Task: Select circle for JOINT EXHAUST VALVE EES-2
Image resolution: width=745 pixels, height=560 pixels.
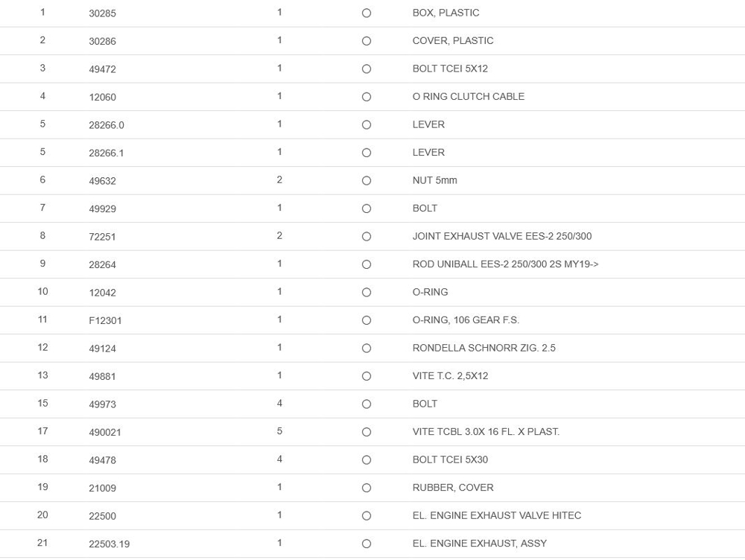Action: tap(366, 237)
